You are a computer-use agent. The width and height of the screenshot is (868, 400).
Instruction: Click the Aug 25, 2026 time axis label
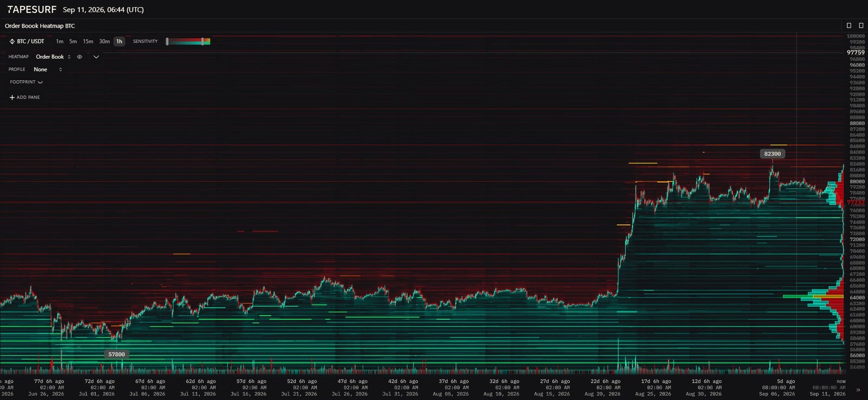(653, 394)
